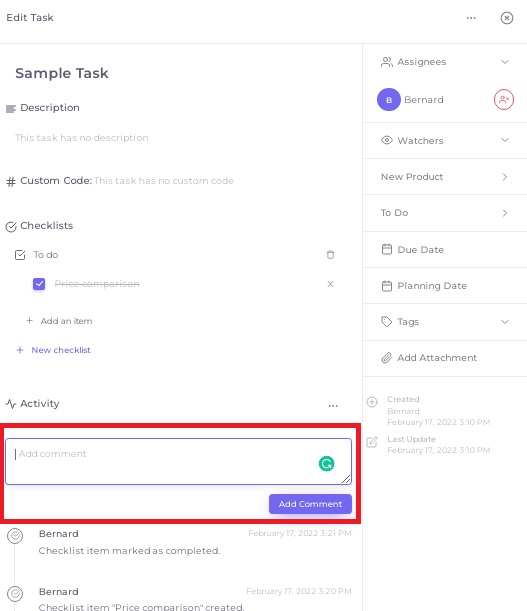Viewport: 527px width, 611px height.
Task: Expand the Assignees dropdown chevron
Action: [x=505, y=62]
